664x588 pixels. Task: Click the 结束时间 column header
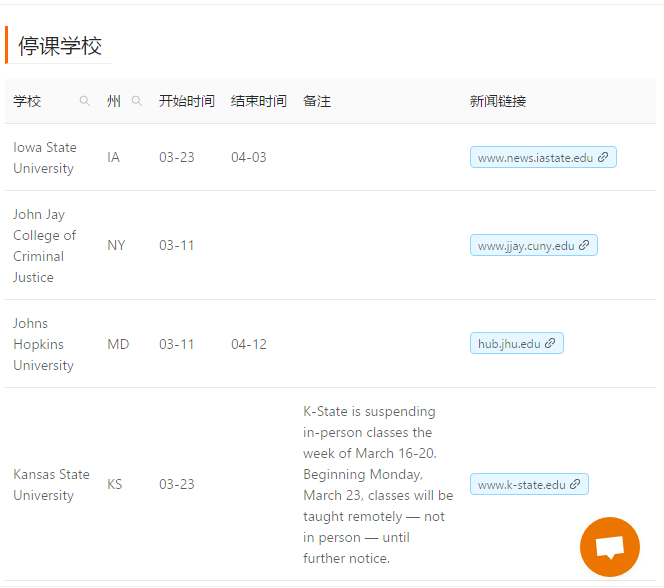click(259, 101)
